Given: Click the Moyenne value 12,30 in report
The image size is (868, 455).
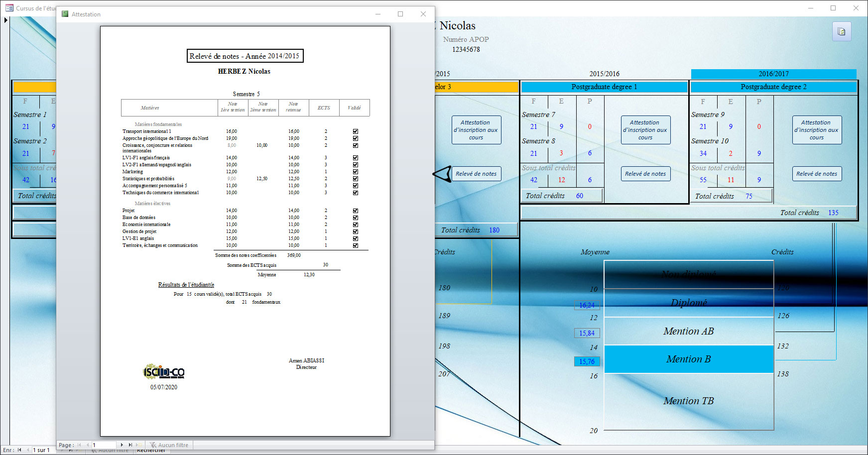Looking at the screenshot, I should pyautogui.click(x=309, y=274).
